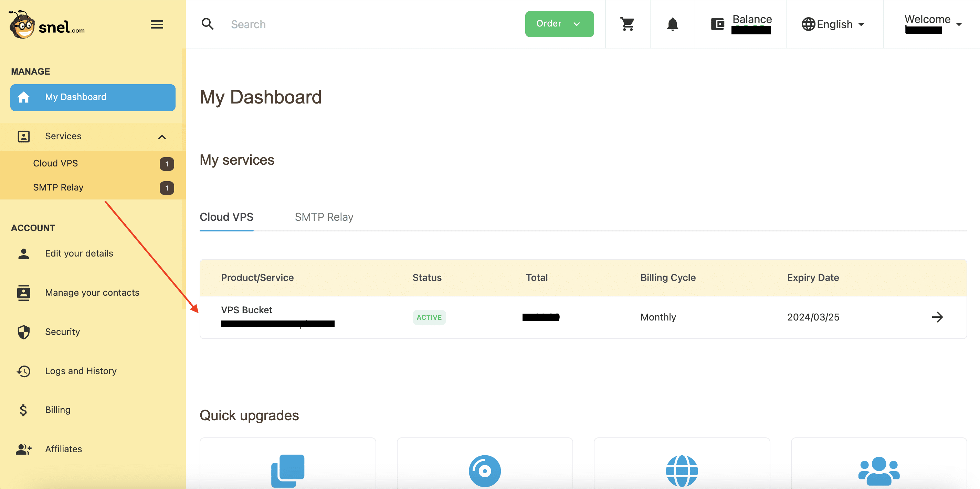Click the Cloud VPS count badge
This screenshot has width=980, height=489.
point(167,164)
